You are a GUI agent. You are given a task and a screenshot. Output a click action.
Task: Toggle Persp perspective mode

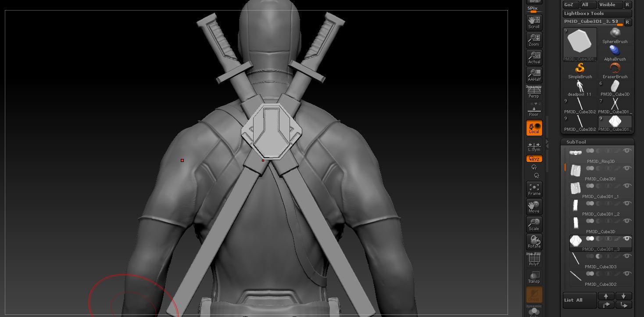click(x=534, y=93)
